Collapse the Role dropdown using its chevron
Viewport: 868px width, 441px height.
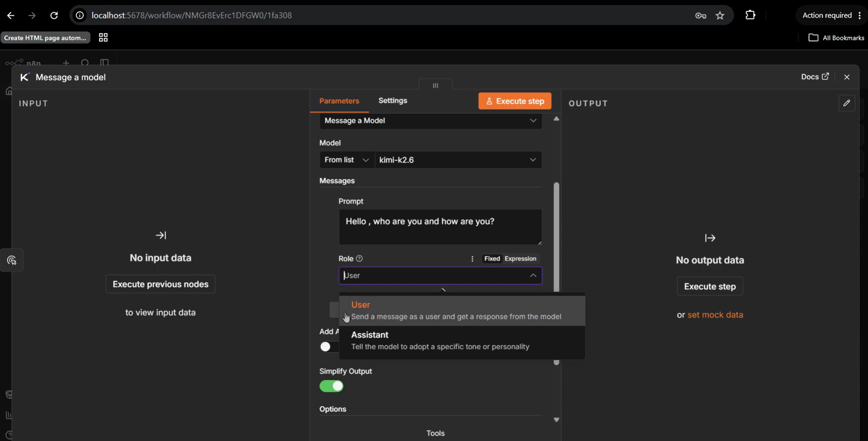click(533, 275)
